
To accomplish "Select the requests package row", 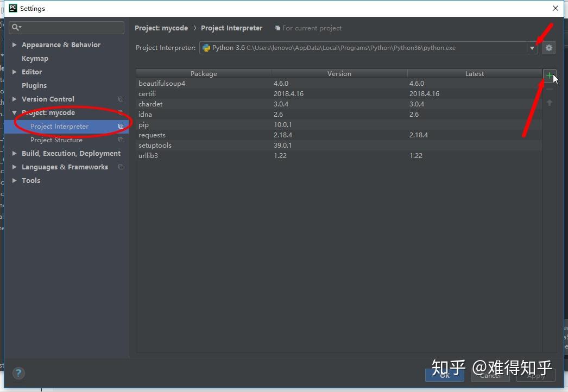I will (x=339, y=135).
